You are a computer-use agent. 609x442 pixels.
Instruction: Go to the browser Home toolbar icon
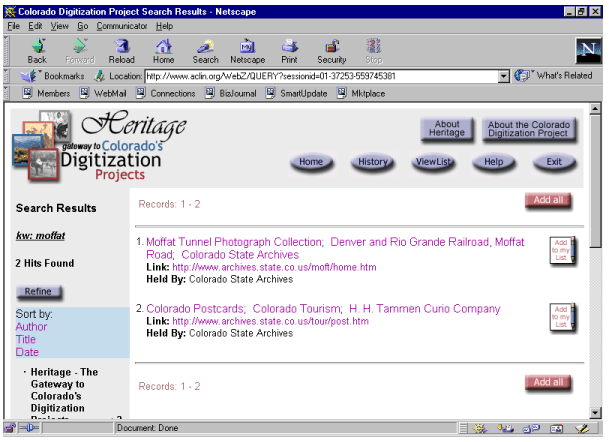[164, 50]
